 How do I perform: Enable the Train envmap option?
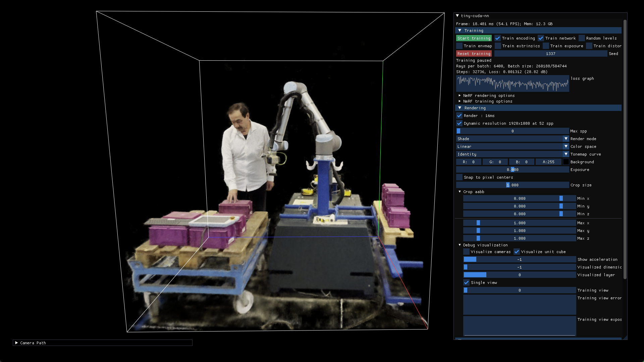pyautogui.click(x=459, y=46)
